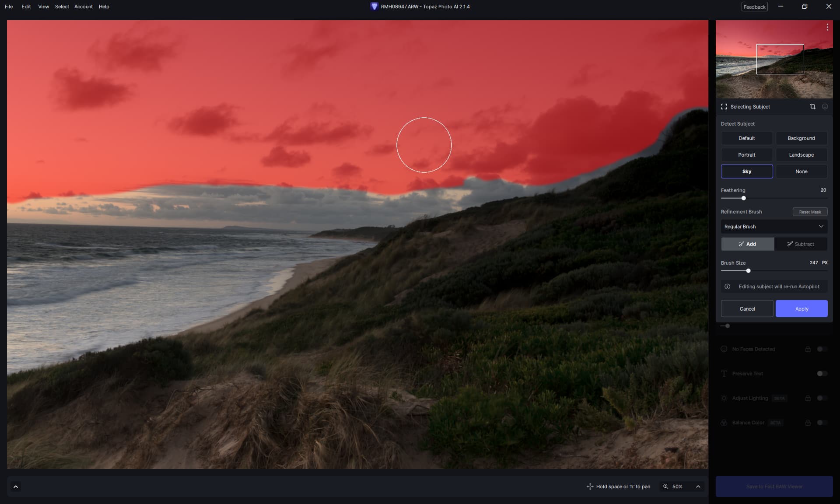Switch refinement brush to Subtract mode
The width and height of the screenshot is (840, 504).
click(x=801, y=244)
